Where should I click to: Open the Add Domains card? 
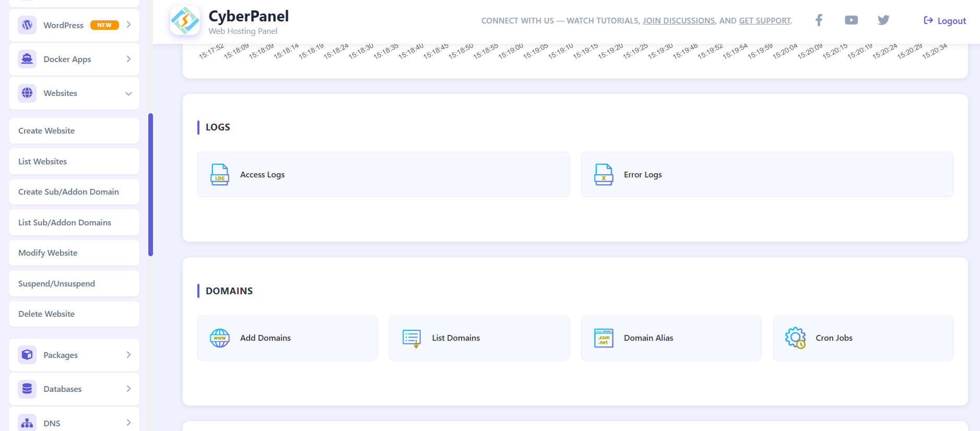[x=287, y=338]
